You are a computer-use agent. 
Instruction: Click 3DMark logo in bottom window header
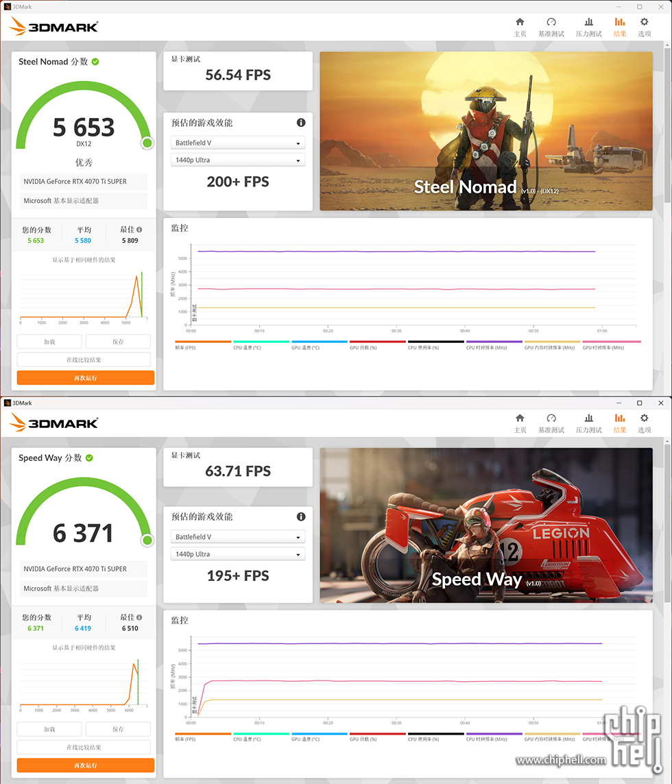tap(53, 423)
